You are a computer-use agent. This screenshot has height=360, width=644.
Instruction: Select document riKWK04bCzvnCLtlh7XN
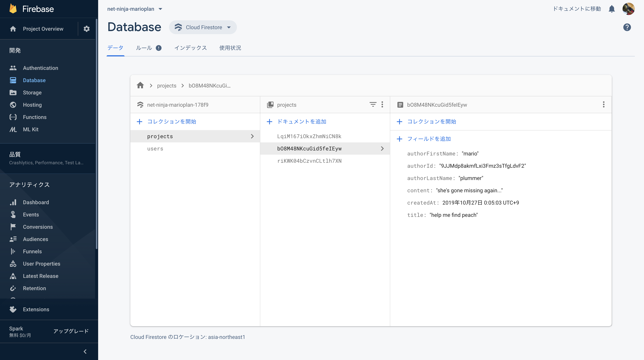pos(325,161)
